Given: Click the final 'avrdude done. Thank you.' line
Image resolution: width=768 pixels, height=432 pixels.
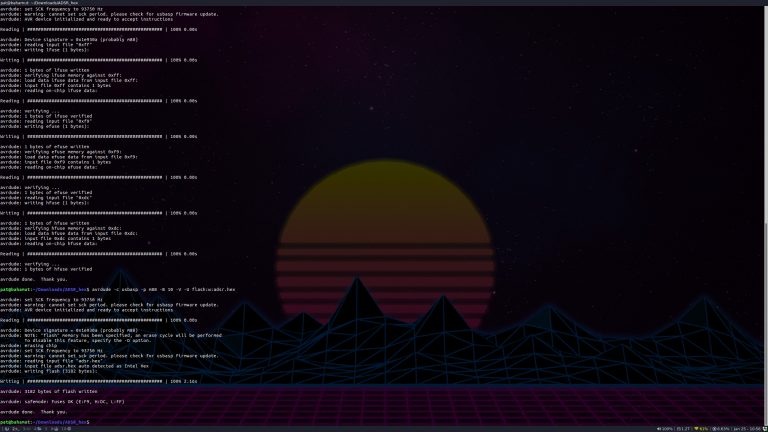Looking at the screenshot, I should pos(34,411).
